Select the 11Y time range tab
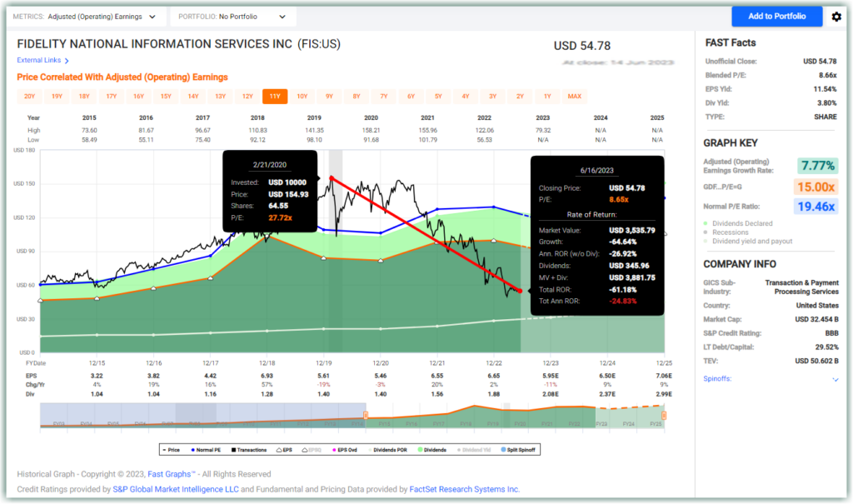Viewport: 853px width, 504px height. 275,97
